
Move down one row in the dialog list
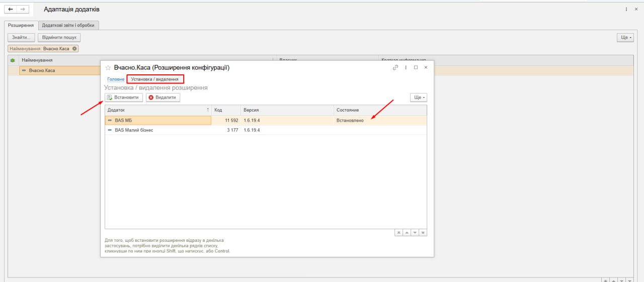[x=415, y=233]
